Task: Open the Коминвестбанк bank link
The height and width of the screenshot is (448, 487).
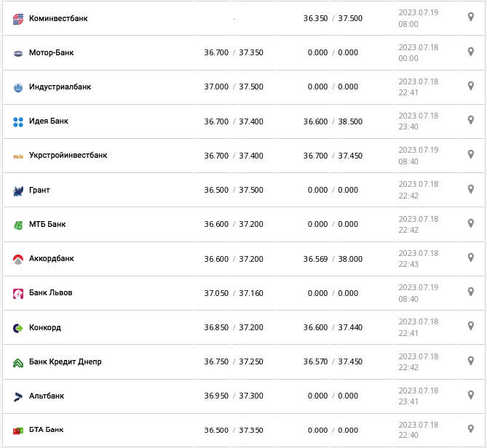Action: click(58, 18)
